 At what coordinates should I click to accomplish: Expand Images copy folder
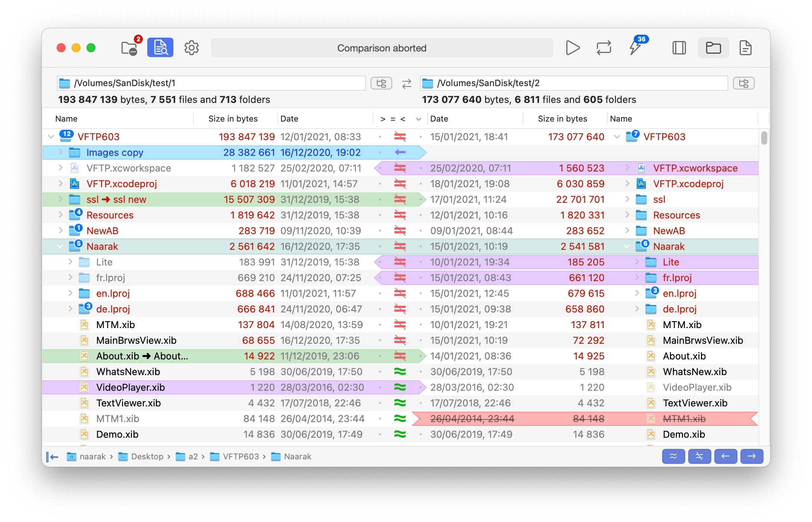point(61,152)
